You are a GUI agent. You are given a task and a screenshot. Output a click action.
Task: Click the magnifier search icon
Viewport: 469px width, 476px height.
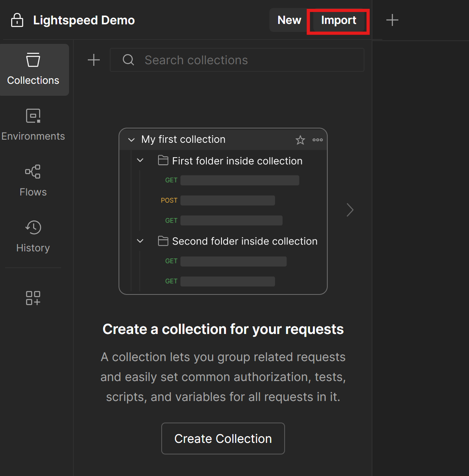[128, 60]
